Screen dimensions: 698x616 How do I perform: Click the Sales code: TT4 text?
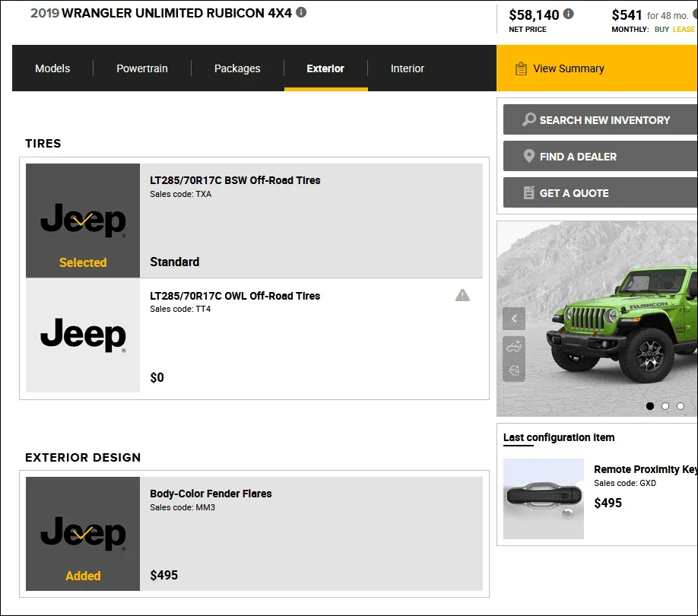pos(180,309)
